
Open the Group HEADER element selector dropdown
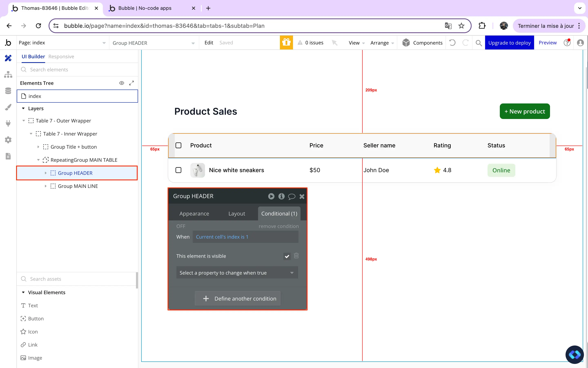click(154, 43)
